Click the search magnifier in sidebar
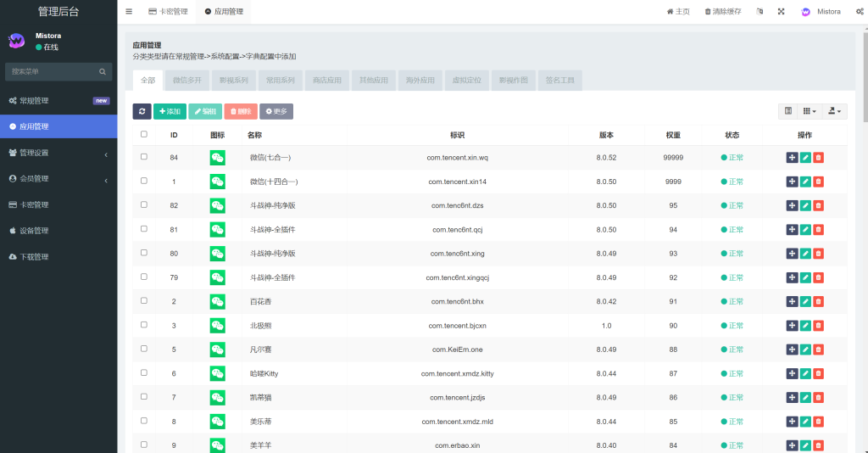868x453 pixels. point(103,71)
